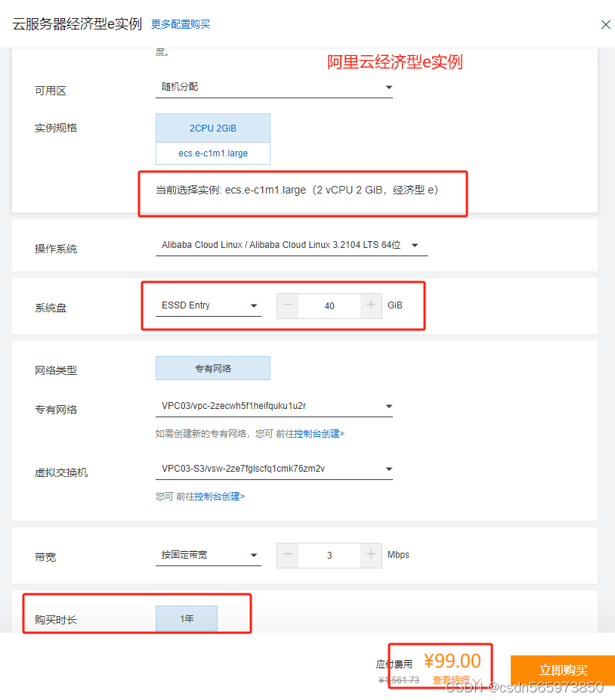
Task: Click the system disk size field showing 40
Action: pyautogui.click(x=329, y=306)
